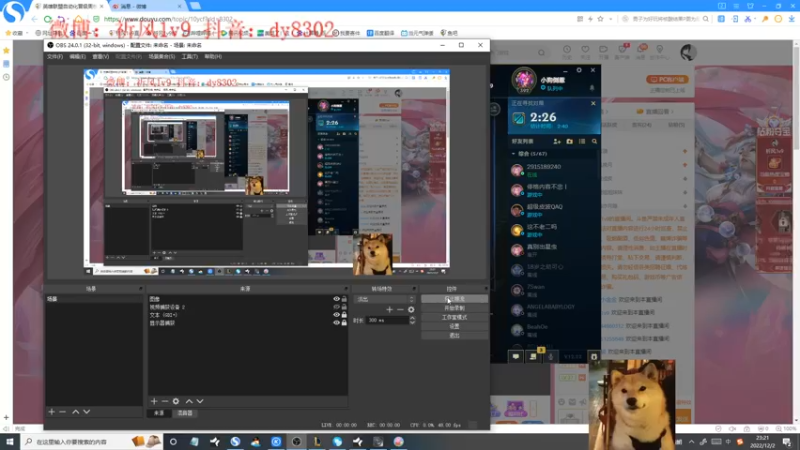Viewport: 800px width, 450px height.
Task: Add a scene transition with plus icon
Action: (x=390, y=310)
